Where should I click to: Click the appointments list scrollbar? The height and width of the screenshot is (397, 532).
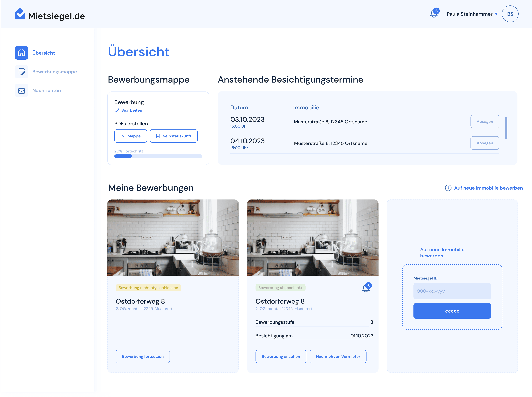[x=506, y=128]
